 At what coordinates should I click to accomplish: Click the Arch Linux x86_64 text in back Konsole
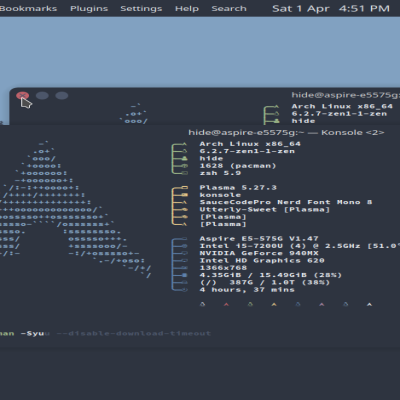click(342, 107)
